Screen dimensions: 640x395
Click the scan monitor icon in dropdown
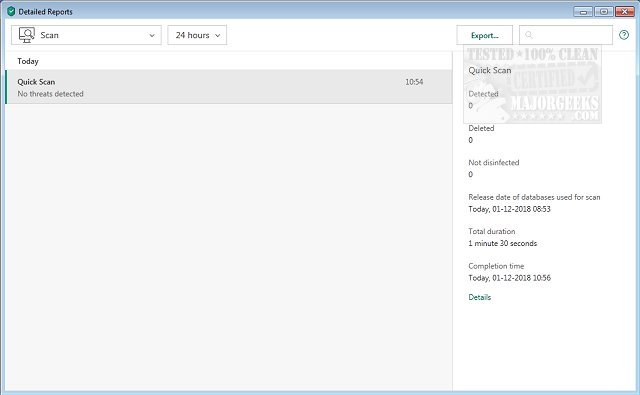(27, 35)
